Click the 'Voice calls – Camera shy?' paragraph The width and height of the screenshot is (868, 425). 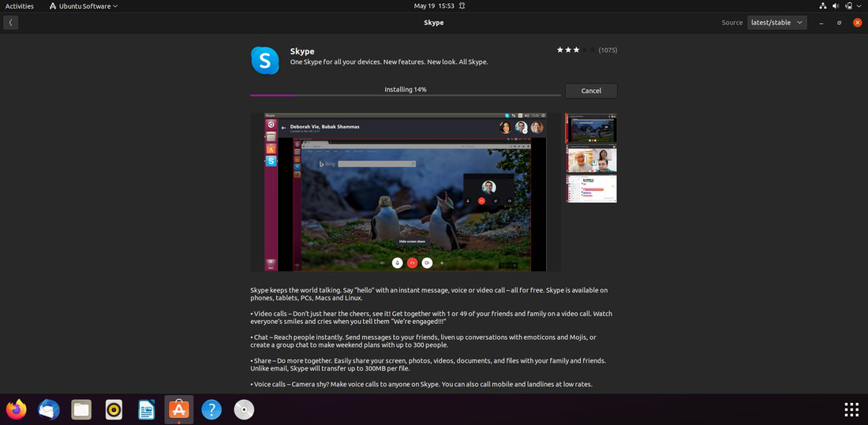coord(421,384)
